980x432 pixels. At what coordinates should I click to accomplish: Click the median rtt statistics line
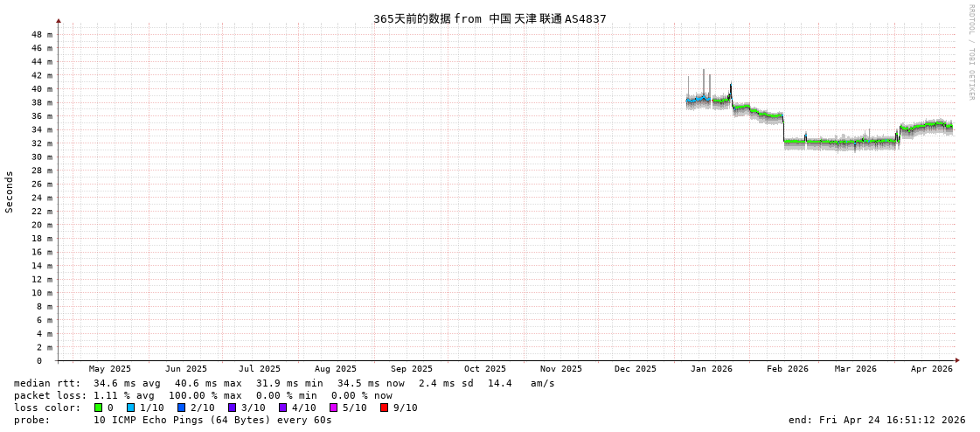point(284,383)
